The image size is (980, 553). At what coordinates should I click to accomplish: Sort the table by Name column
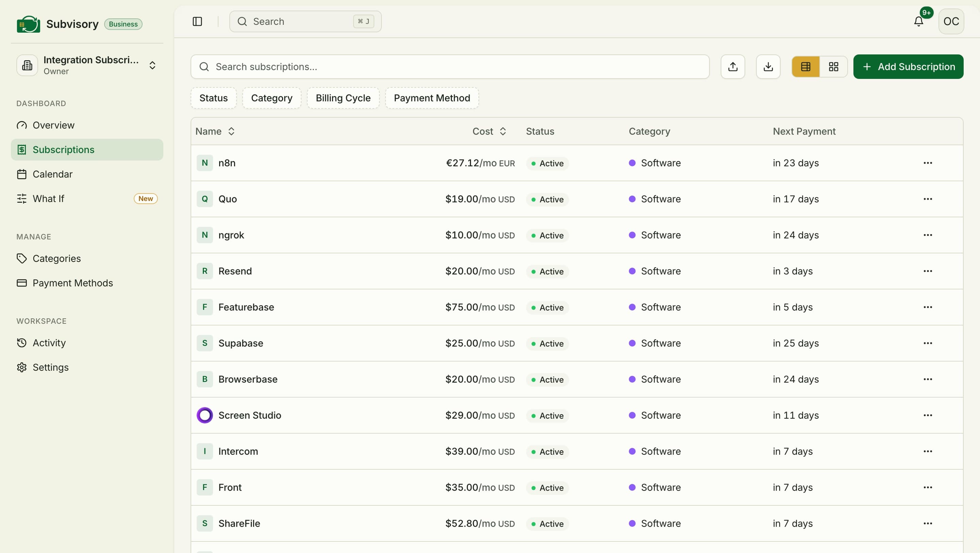point(215,131)
